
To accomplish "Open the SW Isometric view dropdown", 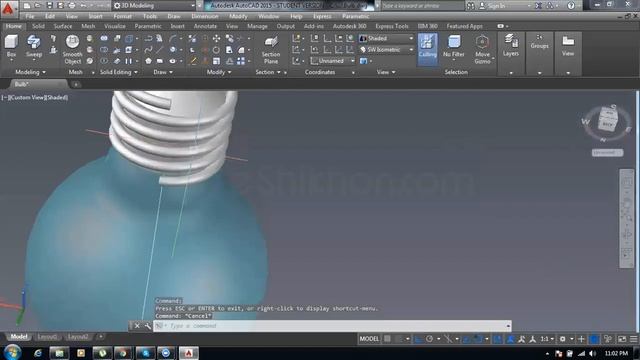I will [386, 50].
